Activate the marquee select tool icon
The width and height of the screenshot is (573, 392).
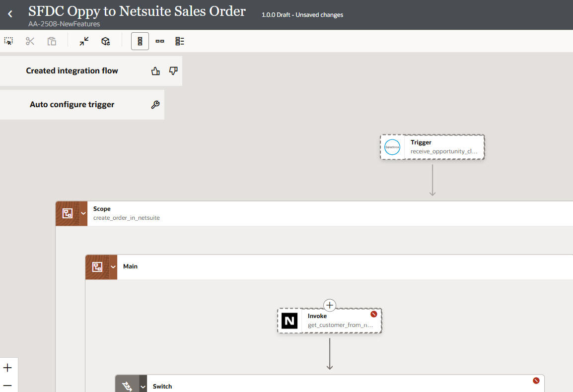click(x=8, y=41)
